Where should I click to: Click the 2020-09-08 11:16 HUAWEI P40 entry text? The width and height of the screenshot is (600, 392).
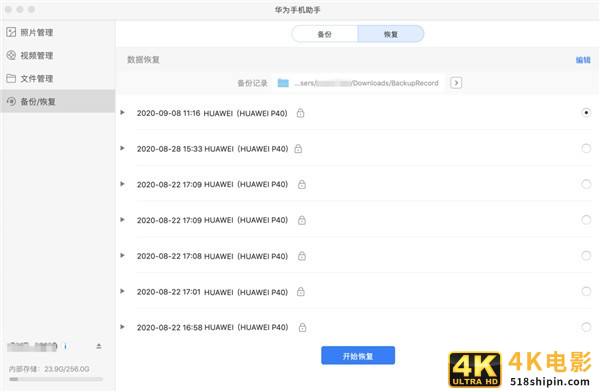pos(212,113)
